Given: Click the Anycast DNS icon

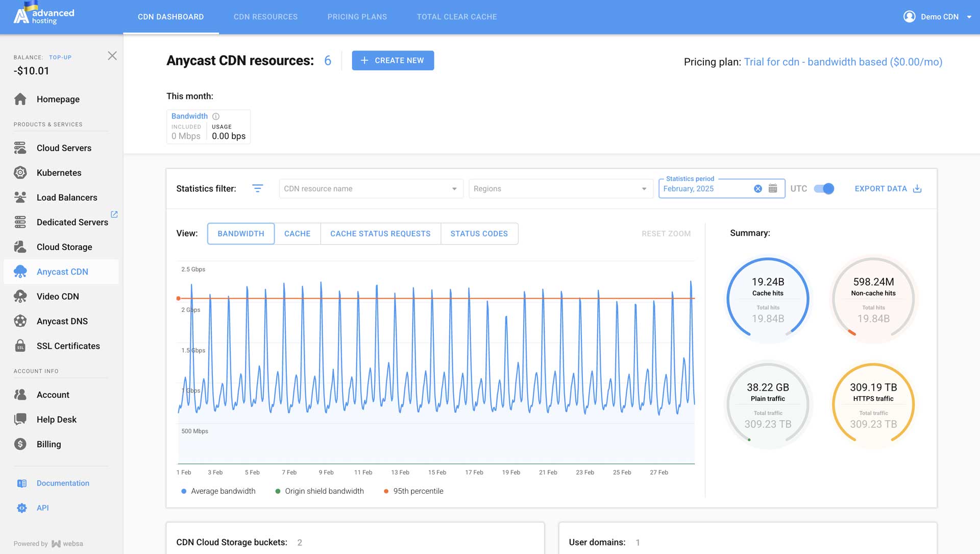Looking at the screenshot, I should tap(20, 321).
